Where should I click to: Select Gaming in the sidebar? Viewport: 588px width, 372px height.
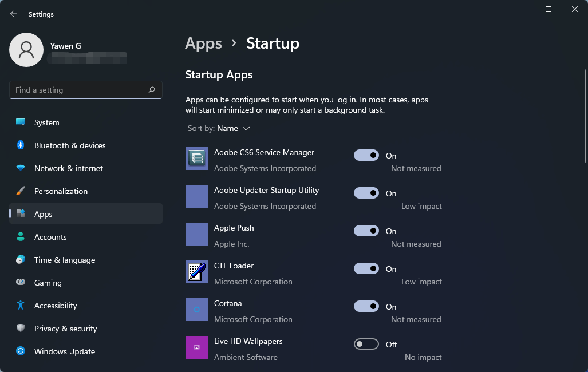(x=48, y=283)
